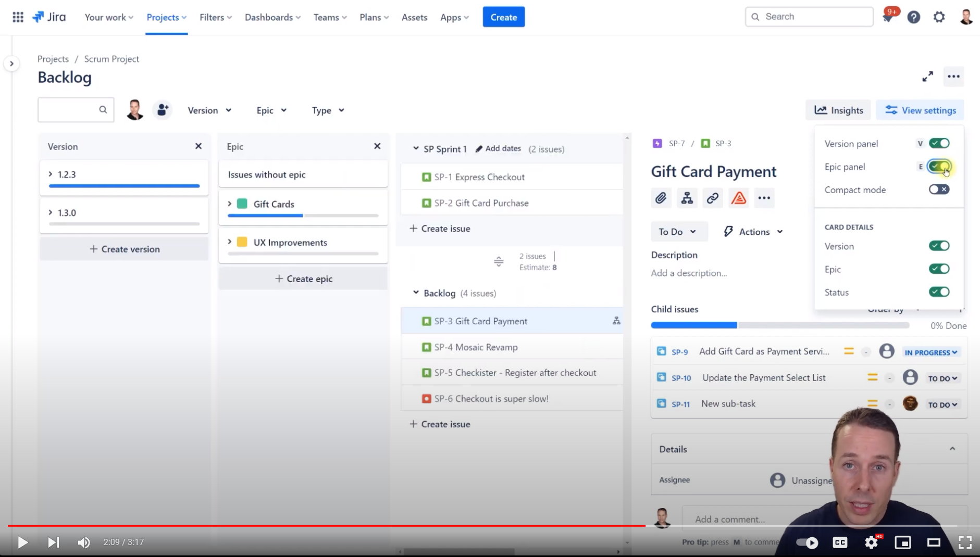Close the Epic panel with X
980x557 pixels.
[377, 146]
